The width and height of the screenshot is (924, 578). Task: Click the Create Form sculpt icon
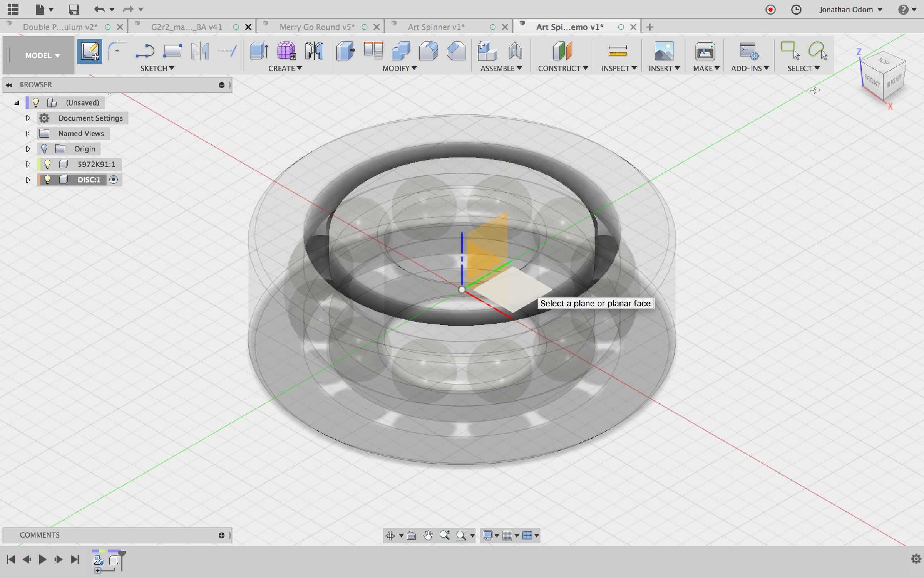(286, 51)
